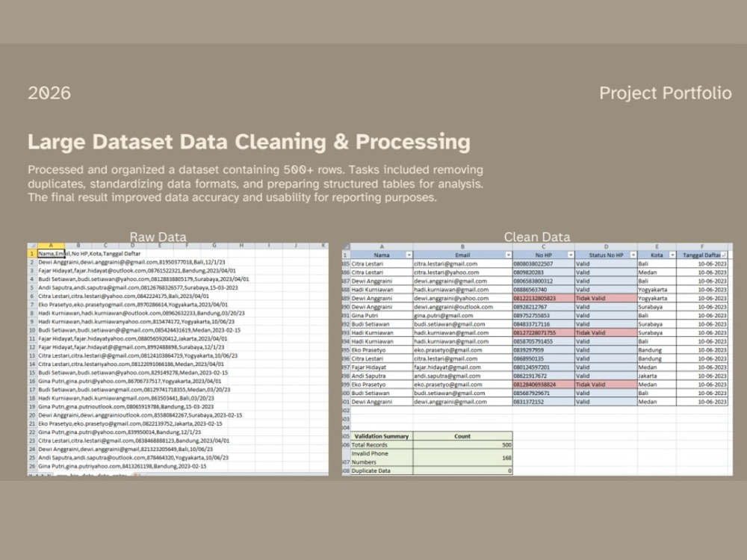The image size is (747, 560).
Task: Select column A header in Clean Data sheet
Action: [x=382, y=246]
